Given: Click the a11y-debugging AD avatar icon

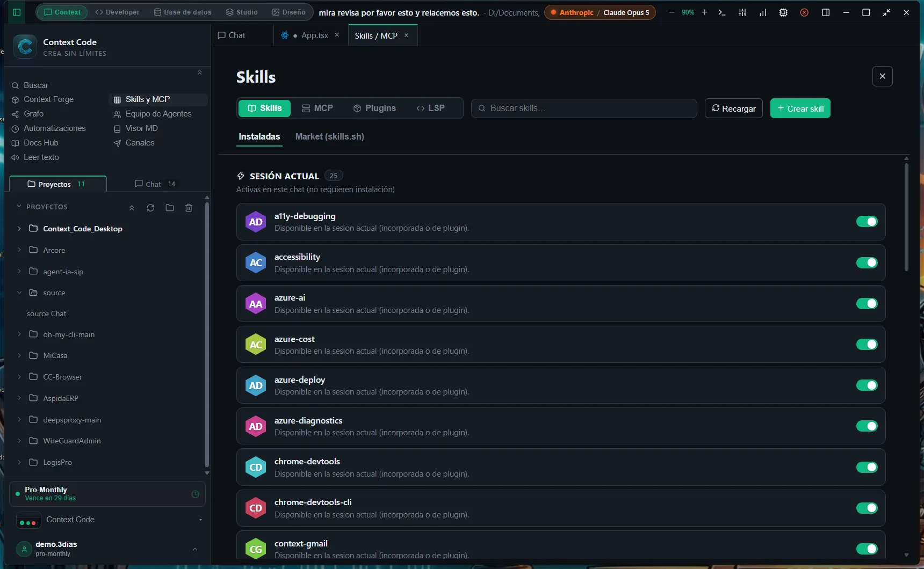Looking at the screenshot, I should tap(256, 222).
